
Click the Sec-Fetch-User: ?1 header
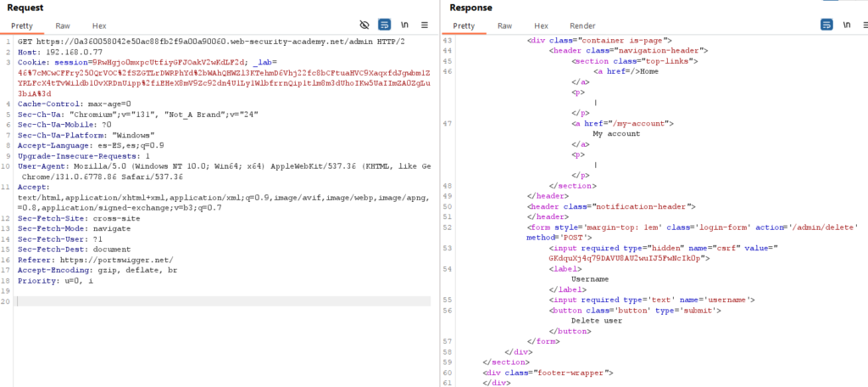60,239
